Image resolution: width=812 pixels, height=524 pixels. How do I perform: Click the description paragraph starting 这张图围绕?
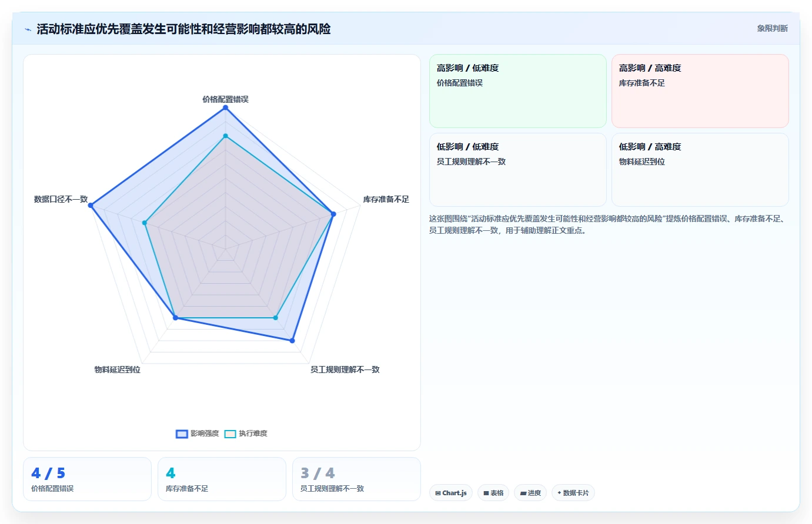tap(609, 224)
